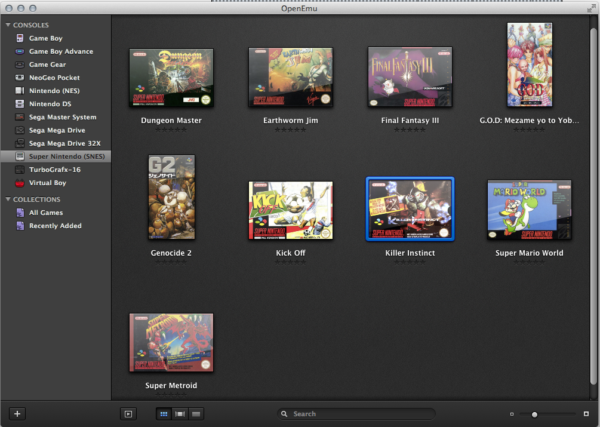Click the search magnifier icon
The width and height of the screenshot is (600, 427).
click(284, 414)
